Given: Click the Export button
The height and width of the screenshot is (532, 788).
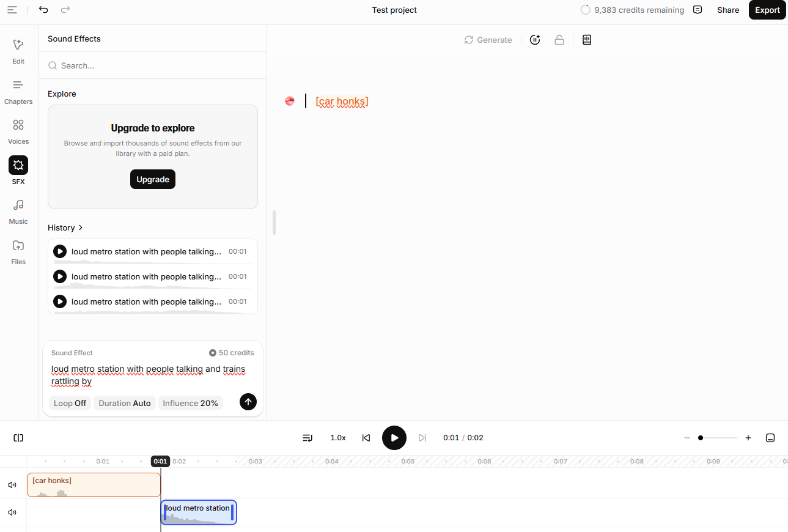Looking at the screenshot, I should coord(767,10).
